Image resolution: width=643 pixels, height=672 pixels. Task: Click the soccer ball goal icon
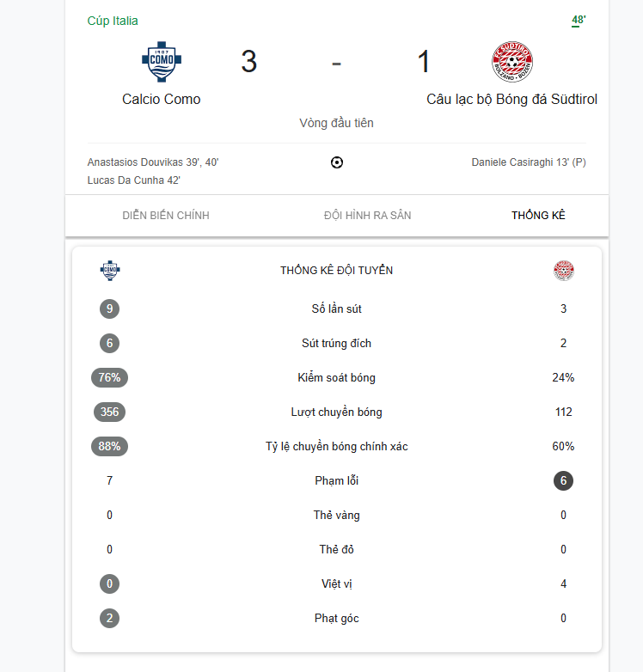click(337, 162)
